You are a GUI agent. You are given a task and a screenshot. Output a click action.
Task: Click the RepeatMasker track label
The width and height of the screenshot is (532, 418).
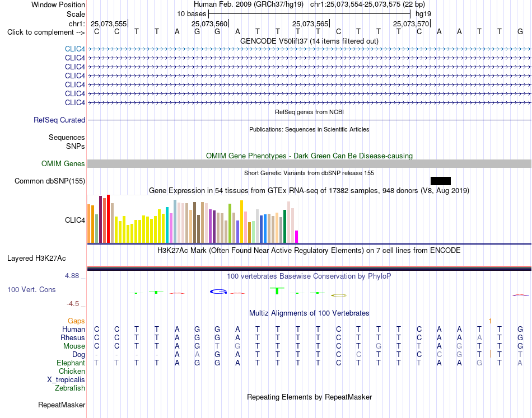62,405
